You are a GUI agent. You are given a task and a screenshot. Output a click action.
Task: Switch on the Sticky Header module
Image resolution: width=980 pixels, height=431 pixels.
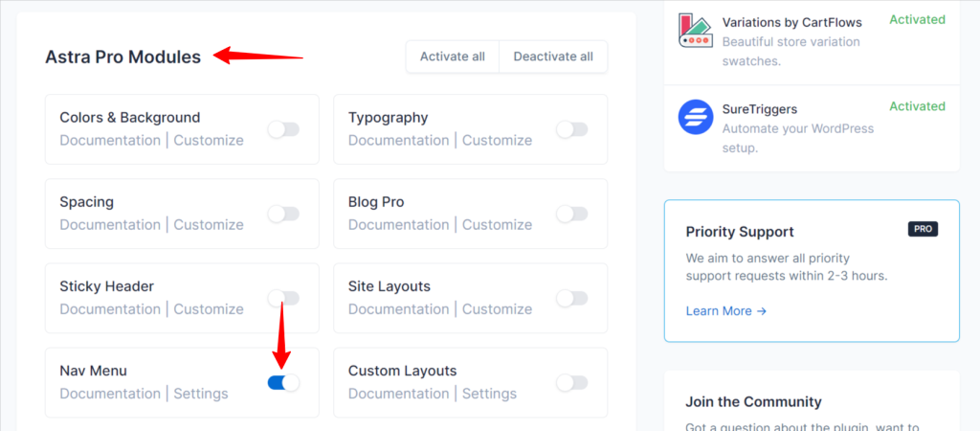[283, 299]
